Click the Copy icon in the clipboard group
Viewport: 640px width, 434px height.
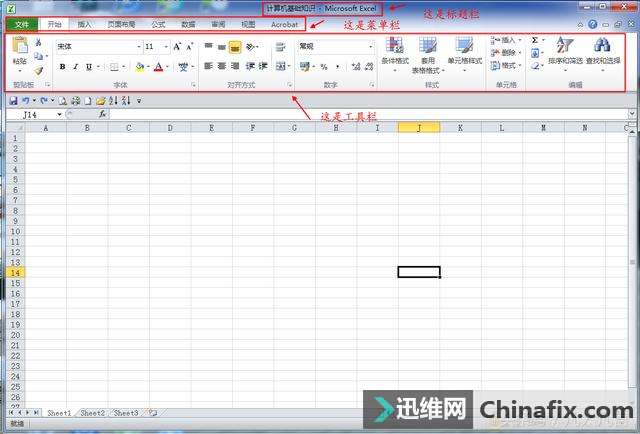coord(38,56)
